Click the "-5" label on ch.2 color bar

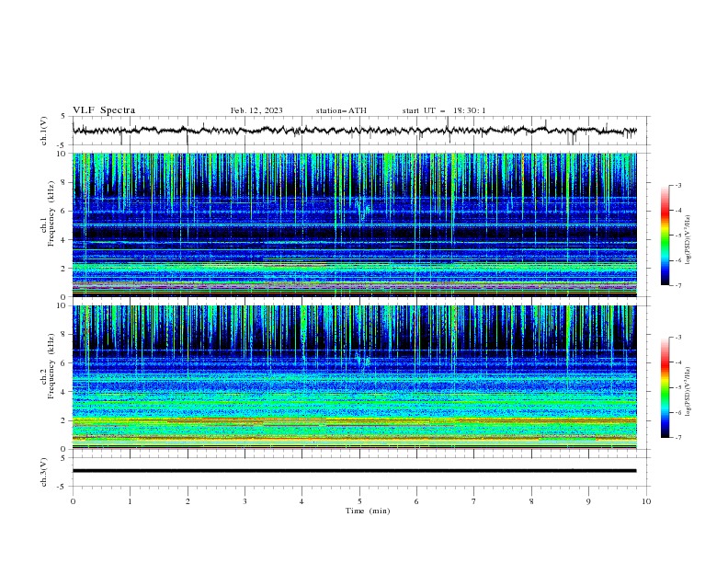pos(678,387)
